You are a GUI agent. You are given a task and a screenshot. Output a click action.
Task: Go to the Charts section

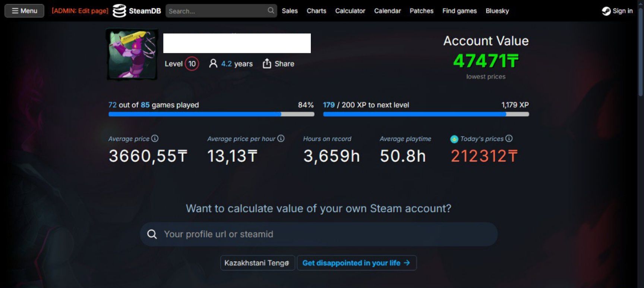(x=316, y=11)
